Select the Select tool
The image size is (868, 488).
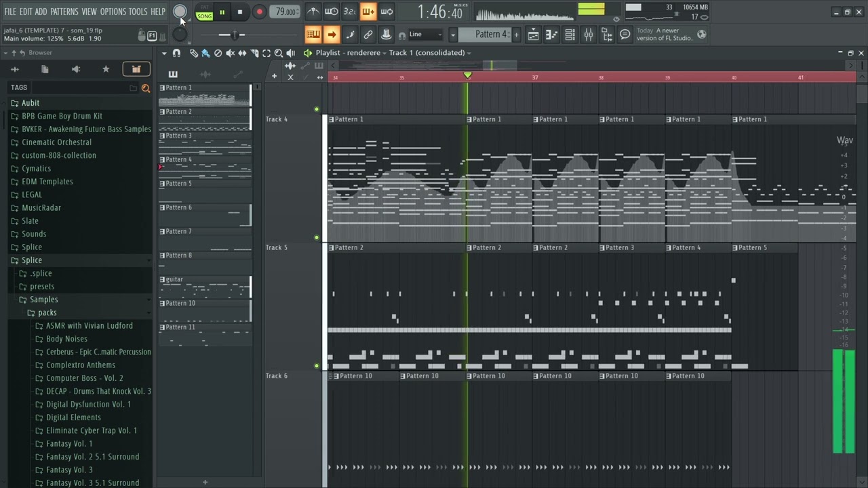pos(267,53)
